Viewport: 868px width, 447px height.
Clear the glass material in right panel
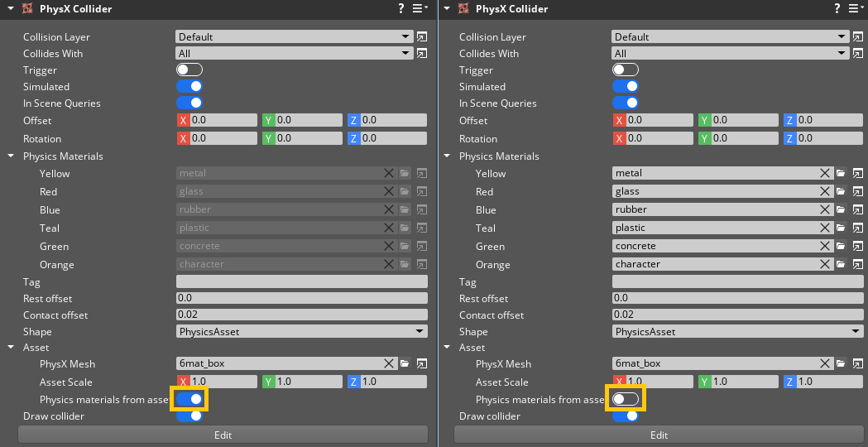(x=825, y=192)
